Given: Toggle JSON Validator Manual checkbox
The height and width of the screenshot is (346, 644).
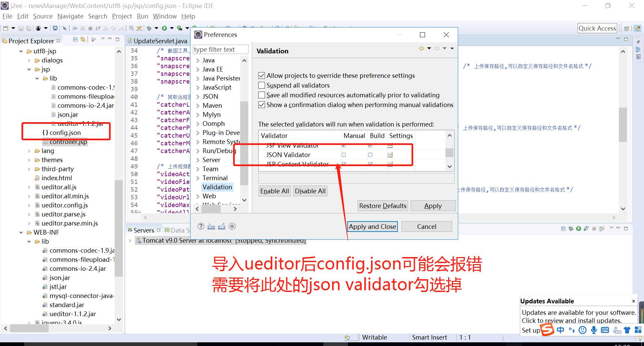Looking at the screenshot, I should coord(344,155).
